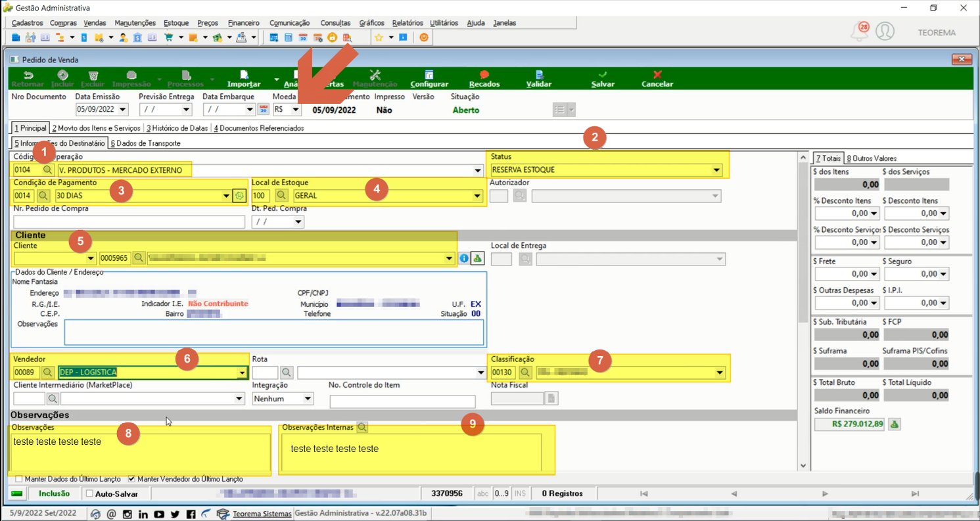
Task: Open LinkedIn icon in status bar
Action: [x=143, y=514]
